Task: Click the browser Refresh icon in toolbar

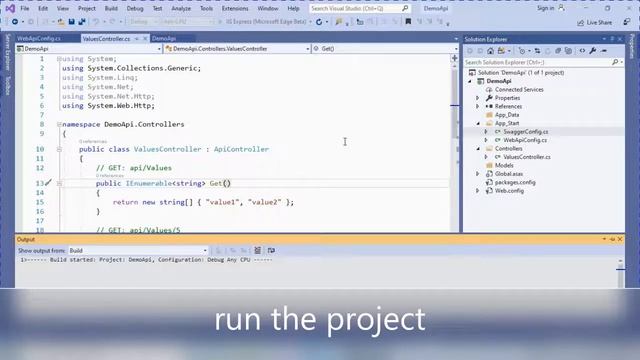Action: click(x=319, y=22)
